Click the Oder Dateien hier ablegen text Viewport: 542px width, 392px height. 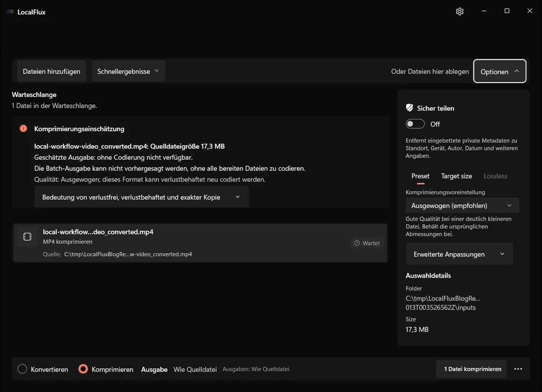430,71
